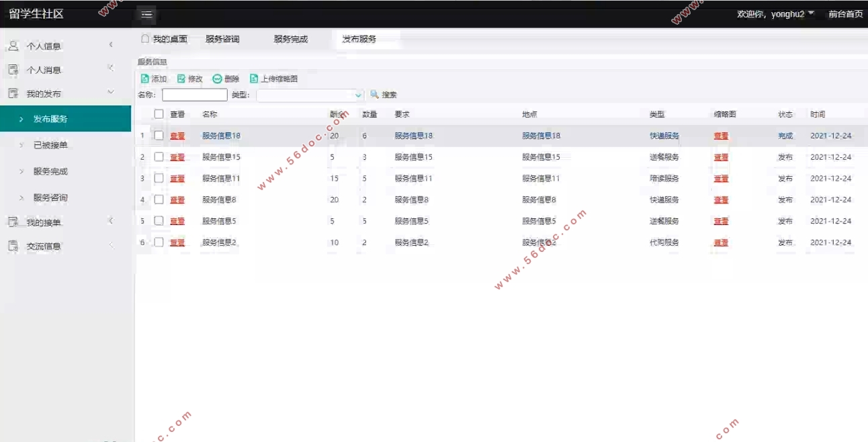Click the 状态 column header

(785, 114)
